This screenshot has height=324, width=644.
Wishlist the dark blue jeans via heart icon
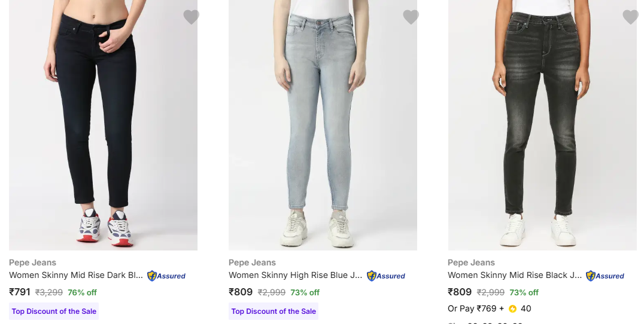pyautogui.click(x=191, y=17)
